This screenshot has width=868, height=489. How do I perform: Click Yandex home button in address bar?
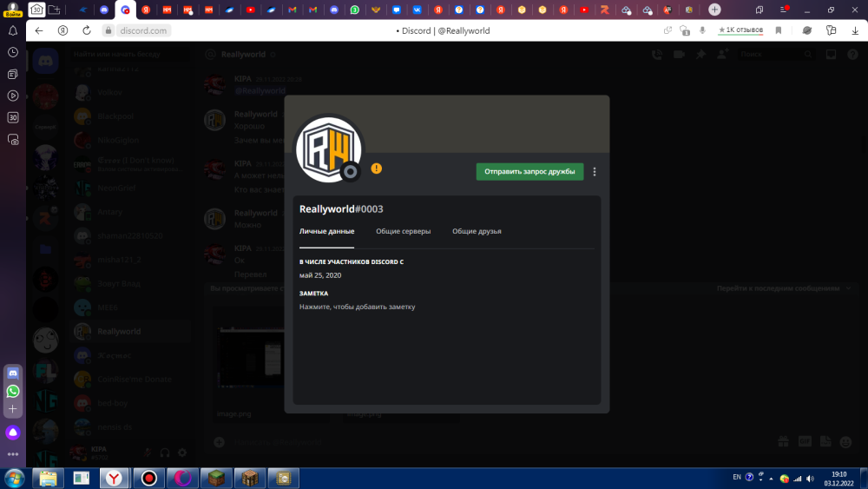pyautogui.click(x=62, y=30)
